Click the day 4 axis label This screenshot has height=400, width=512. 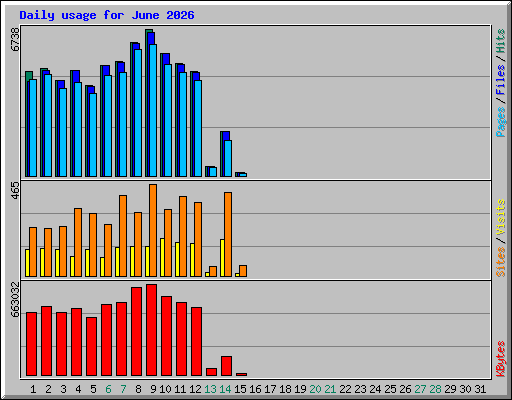[78, 389]
